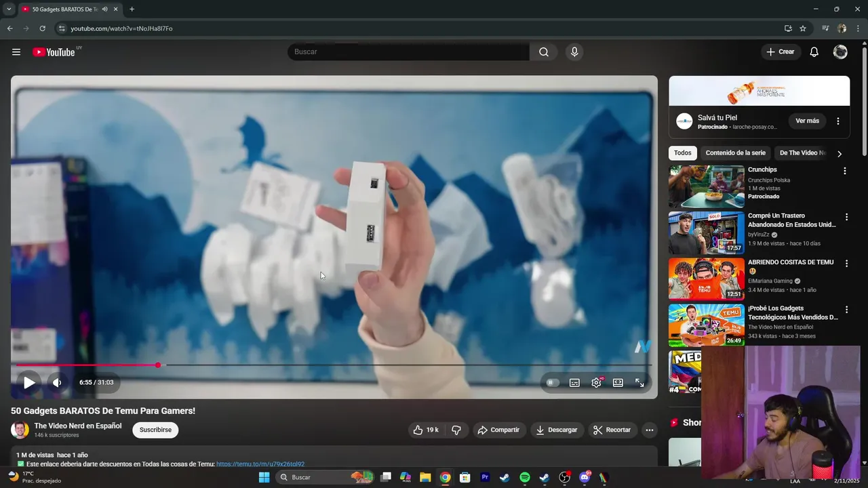
Task: Install app icon in address bar
Action: coord(788,28)
